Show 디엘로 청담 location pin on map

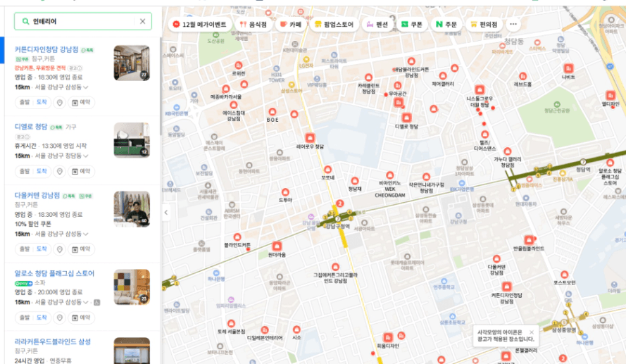pyautogui.click(x=59, y=171)
